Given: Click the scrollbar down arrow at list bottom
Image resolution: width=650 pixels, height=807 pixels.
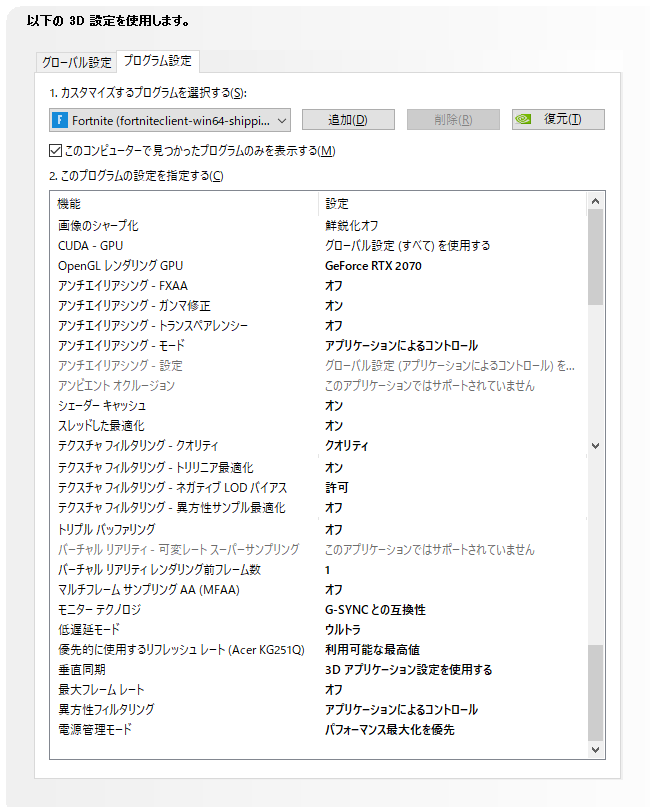Looking at the screenshot, I should click(595, 749).
